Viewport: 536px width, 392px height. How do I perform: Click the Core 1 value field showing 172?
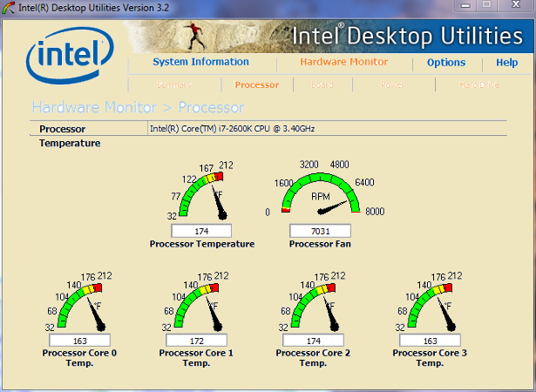[196, 340]
